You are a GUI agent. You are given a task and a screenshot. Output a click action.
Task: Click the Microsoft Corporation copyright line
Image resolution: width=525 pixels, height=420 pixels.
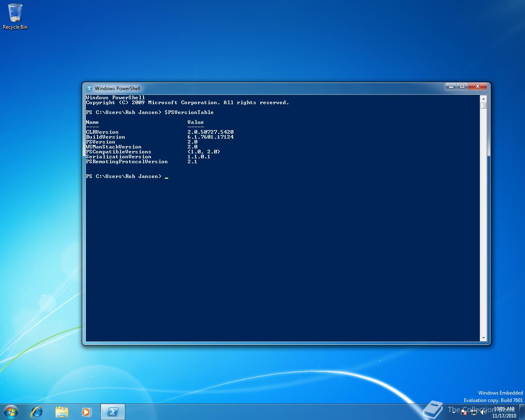(187, 103)
